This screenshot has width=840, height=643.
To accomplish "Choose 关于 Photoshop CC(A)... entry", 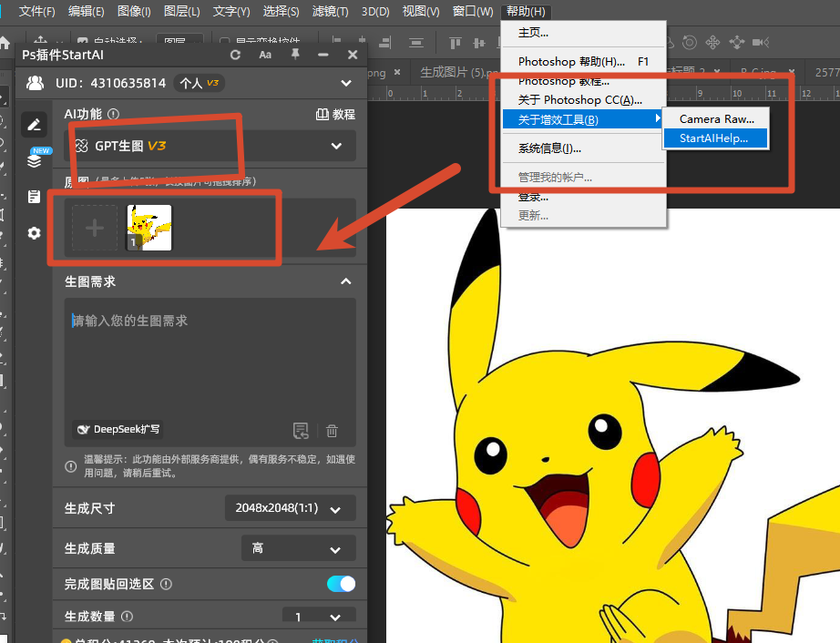I will coord(584,100).
